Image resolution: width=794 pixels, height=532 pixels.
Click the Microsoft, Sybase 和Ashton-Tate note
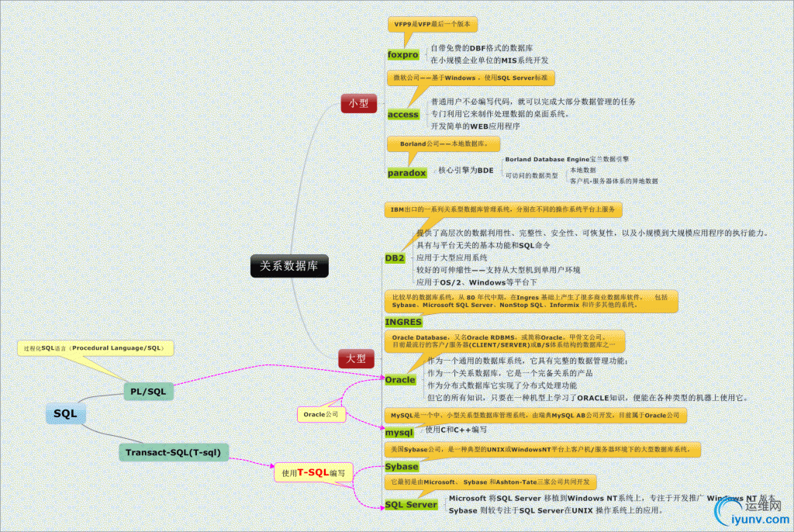[491, 482]
